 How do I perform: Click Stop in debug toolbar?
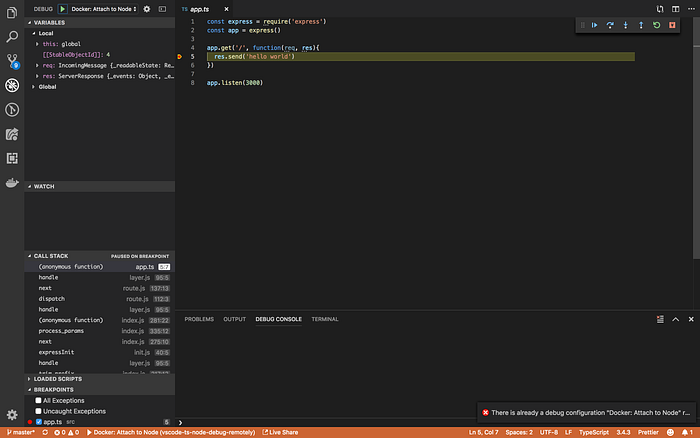[672, 25]
